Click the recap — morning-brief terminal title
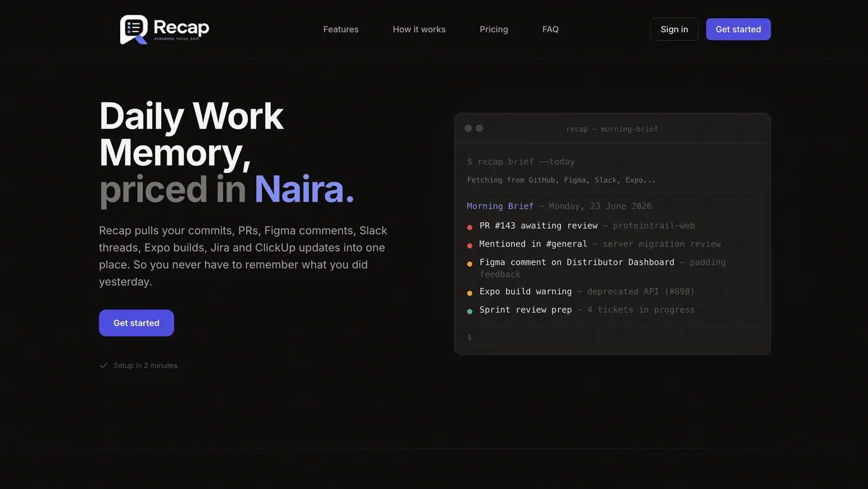Viewport: 868px width, 489px height. [x=612, y=129]
